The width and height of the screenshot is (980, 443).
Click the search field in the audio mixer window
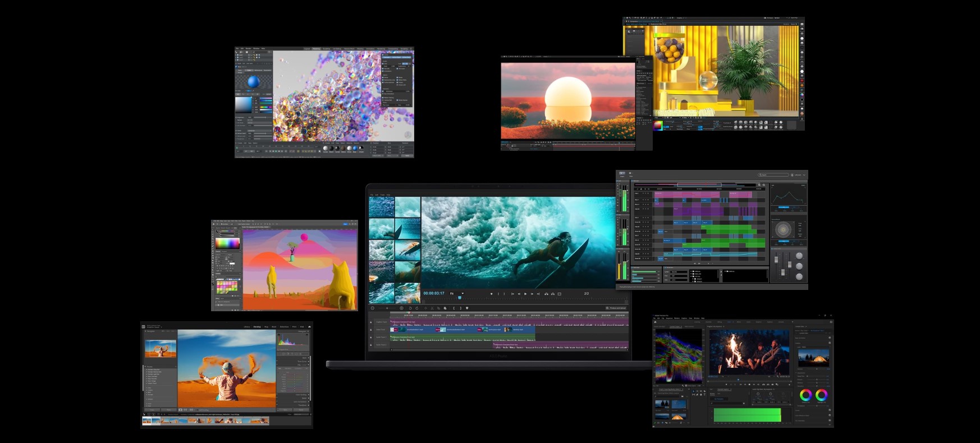pyautogui.click(x=773, y=175)
